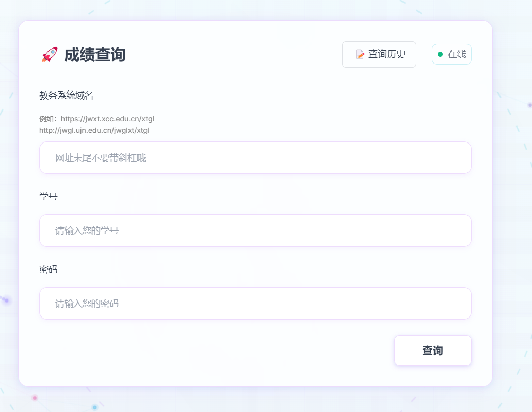Focus the 学号 student ID input
Screen dimensions: 532x412
pos(255,231)
